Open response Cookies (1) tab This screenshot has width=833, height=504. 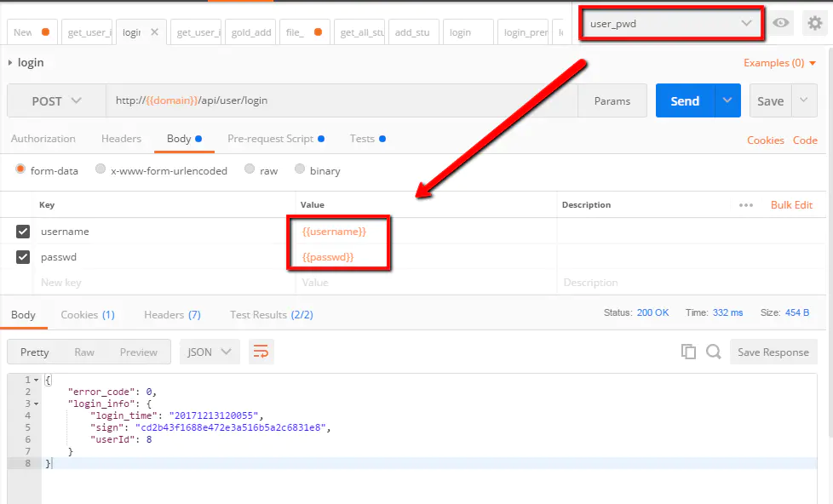pos(88,315)
